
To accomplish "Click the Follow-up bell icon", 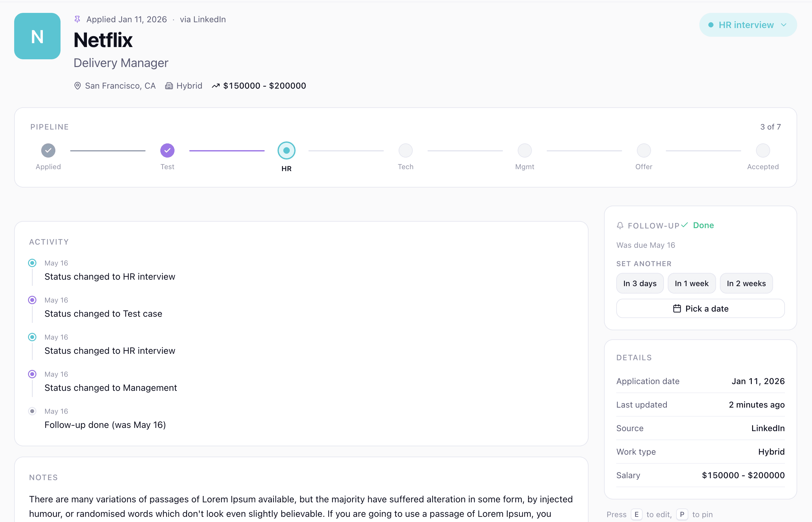I will click(620, 226).
